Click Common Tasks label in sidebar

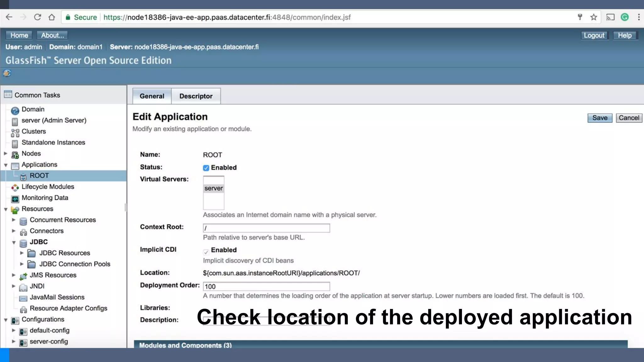[37, 95]
